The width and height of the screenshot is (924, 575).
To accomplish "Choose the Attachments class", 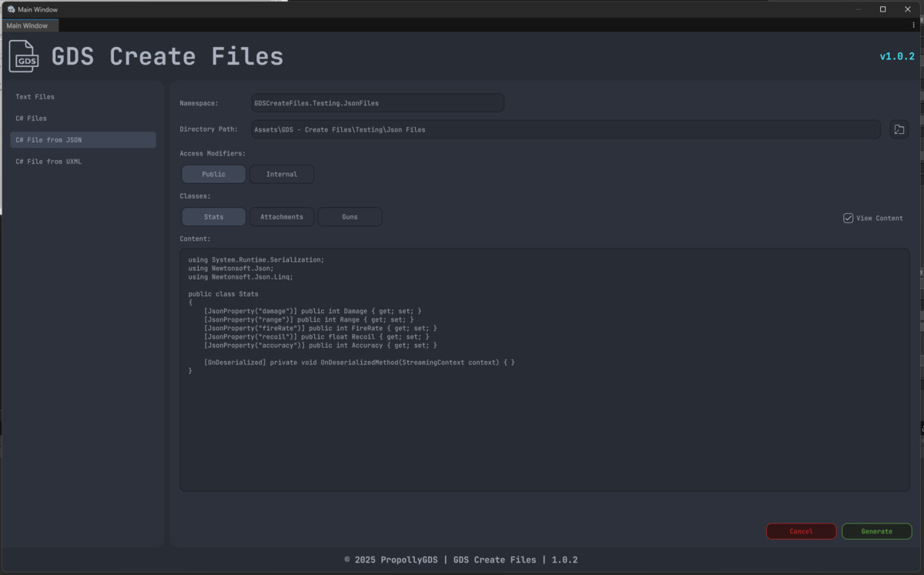I will (282, 217).
